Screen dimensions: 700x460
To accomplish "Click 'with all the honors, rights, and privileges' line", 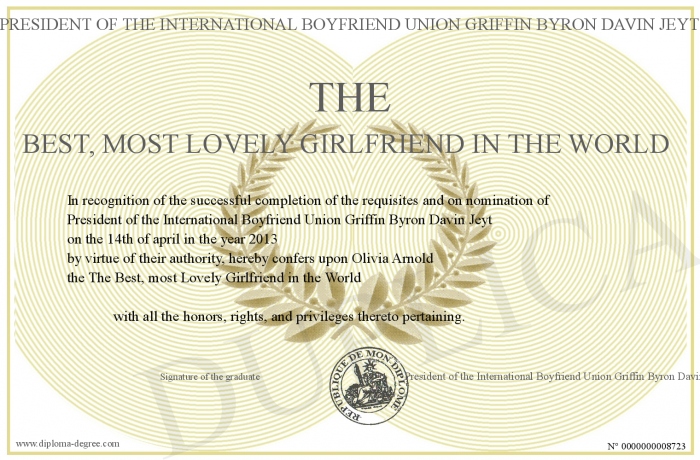I will click(x=289, y=317).
